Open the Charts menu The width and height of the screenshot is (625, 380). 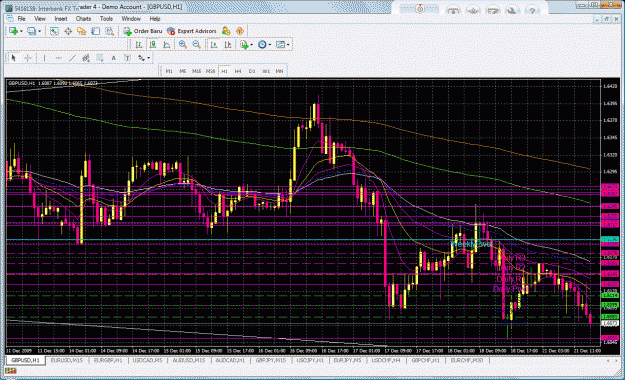click(x=83, y=19)
